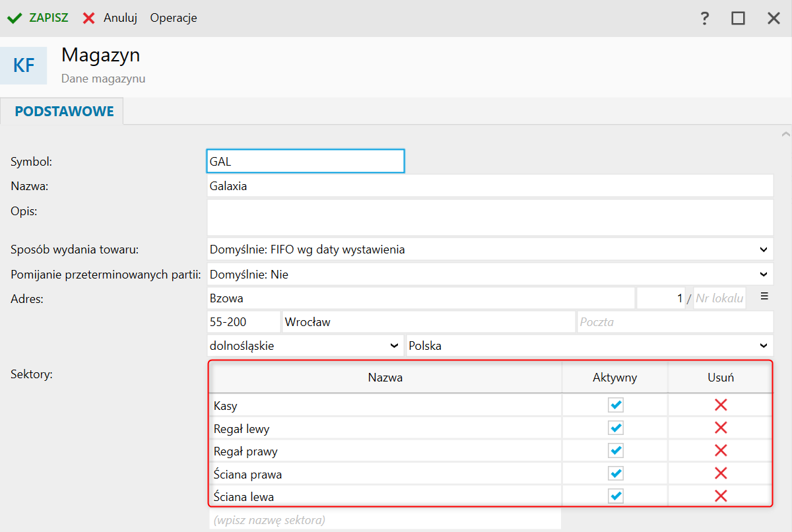Remove the Ściana lewa sector

pos(721,496)
